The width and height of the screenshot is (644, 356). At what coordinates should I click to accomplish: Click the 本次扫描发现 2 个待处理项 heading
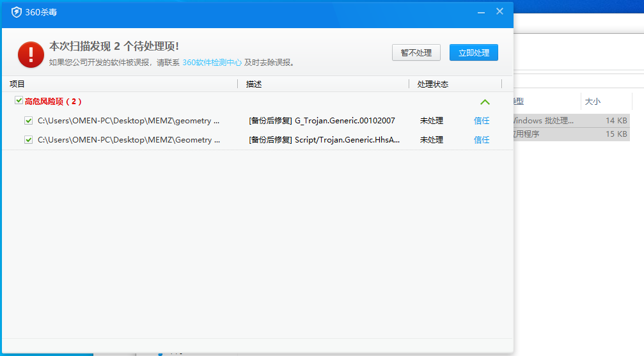point(114,47)
